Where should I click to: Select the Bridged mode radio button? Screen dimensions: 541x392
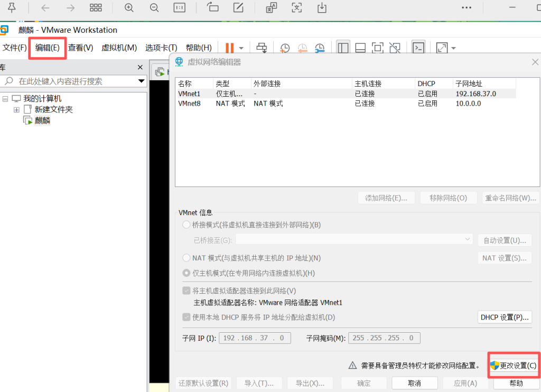coord(186,225)
